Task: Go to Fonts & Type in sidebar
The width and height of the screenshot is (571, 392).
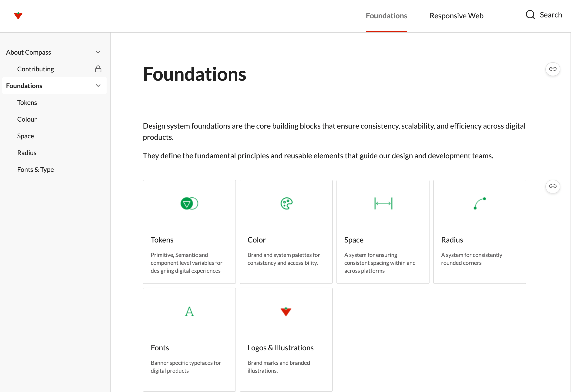Action: [x=35, y=169]
